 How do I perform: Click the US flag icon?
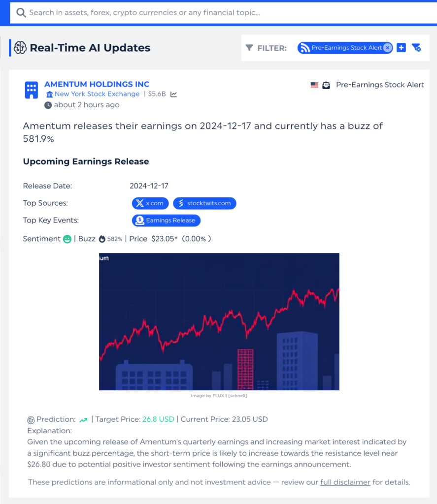coord(314,85)
